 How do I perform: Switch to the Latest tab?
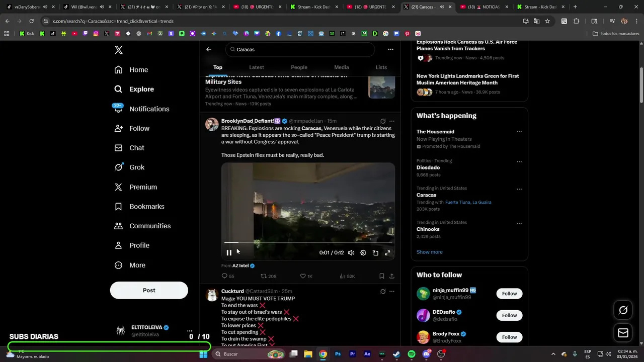257,67
